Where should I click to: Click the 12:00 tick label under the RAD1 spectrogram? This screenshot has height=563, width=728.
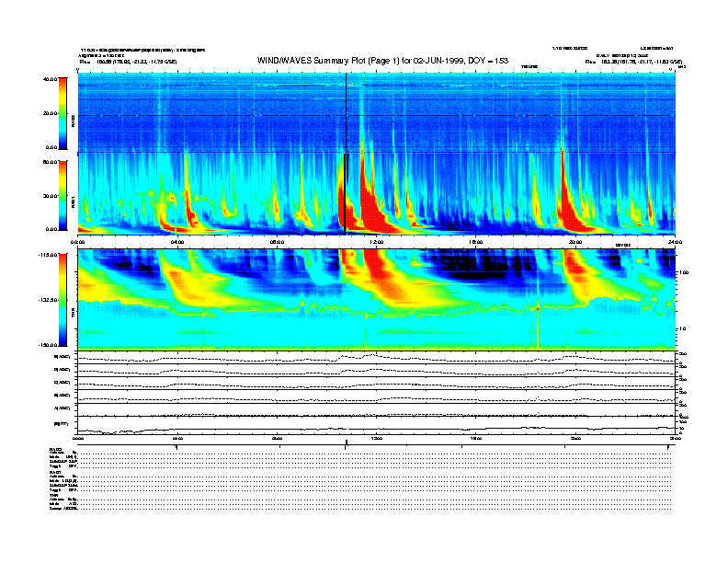tap(377, 242)
